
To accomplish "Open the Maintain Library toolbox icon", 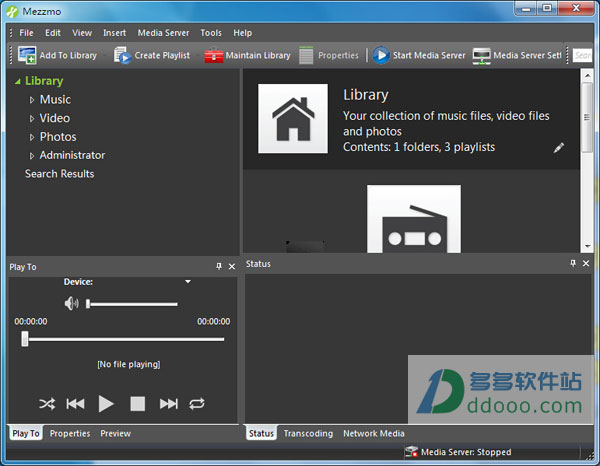I will (x=214, y=55).
